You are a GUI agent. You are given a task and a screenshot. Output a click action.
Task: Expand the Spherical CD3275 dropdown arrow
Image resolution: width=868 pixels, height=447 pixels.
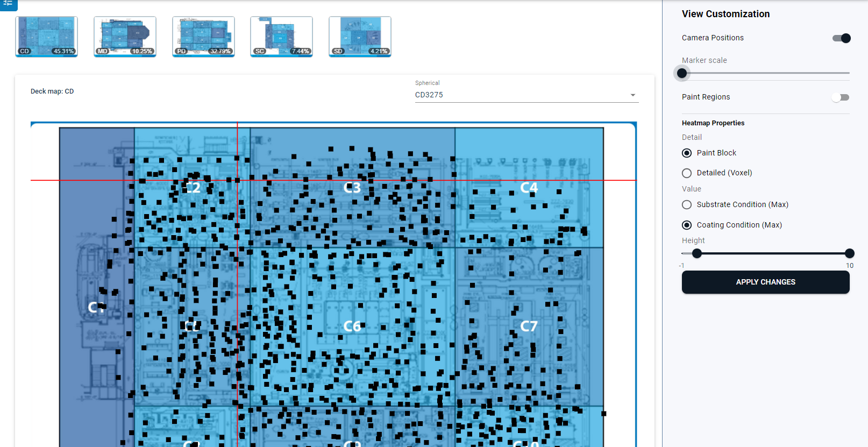click(633, 95)
